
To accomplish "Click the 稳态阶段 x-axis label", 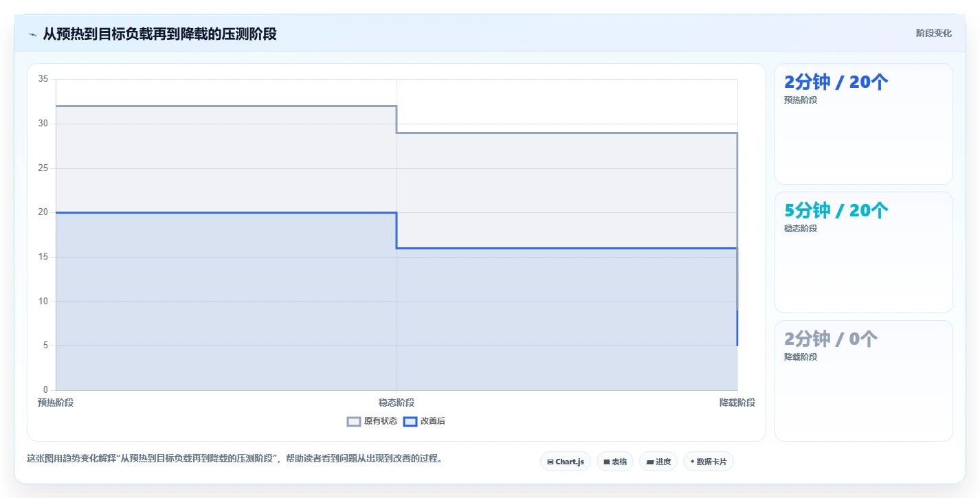I will 397,403.
